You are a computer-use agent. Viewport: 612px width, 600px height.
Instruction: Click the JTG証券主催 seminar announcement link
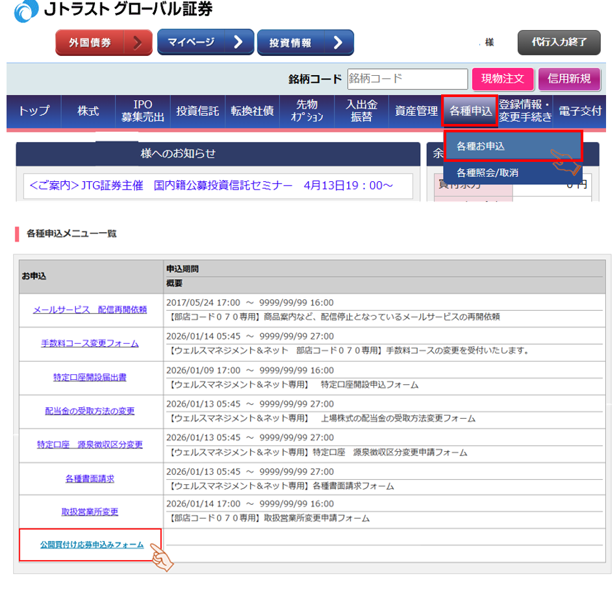(211, 185)
